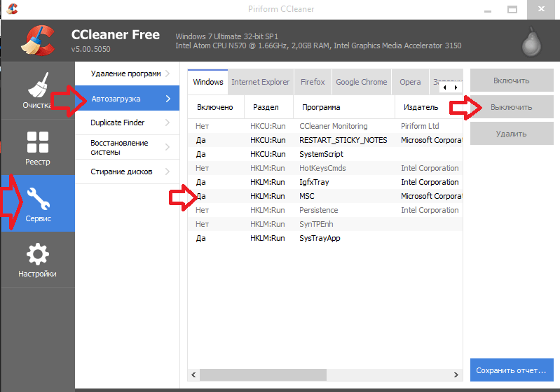
Task: Open Duplicate Finder tool
Action: 127,122
